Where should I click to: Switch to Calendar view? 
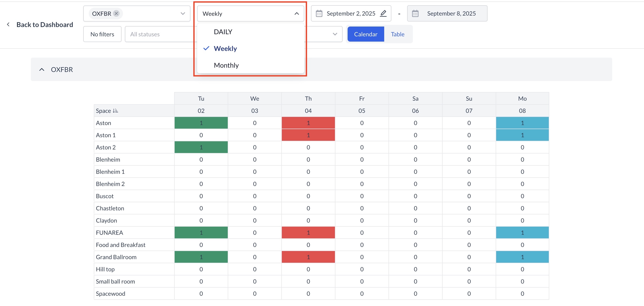coord(366,34)
